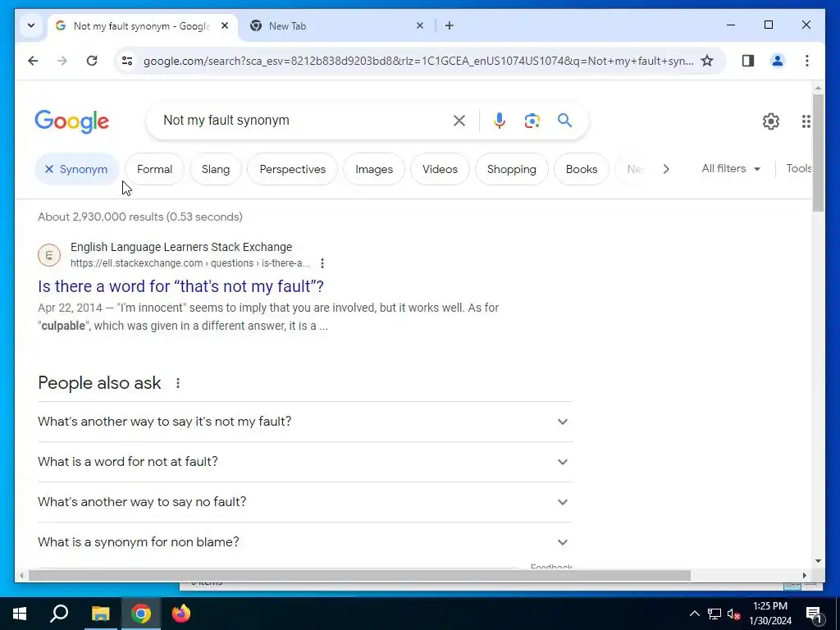Close the 'Not my fault synonym' tab
Viewport: 840px width, 630px height.
(225, 25)
